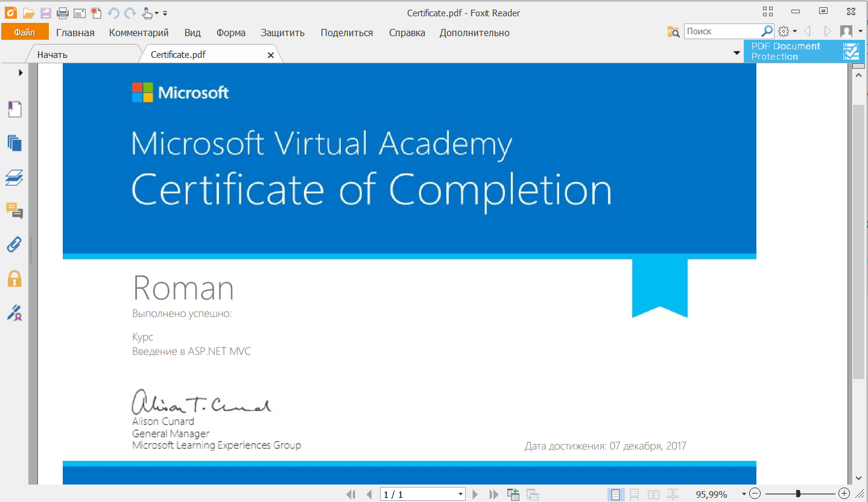
Task: Open Customize Quick Access Toolbar dropdown
Action: [x=165, y=13]
